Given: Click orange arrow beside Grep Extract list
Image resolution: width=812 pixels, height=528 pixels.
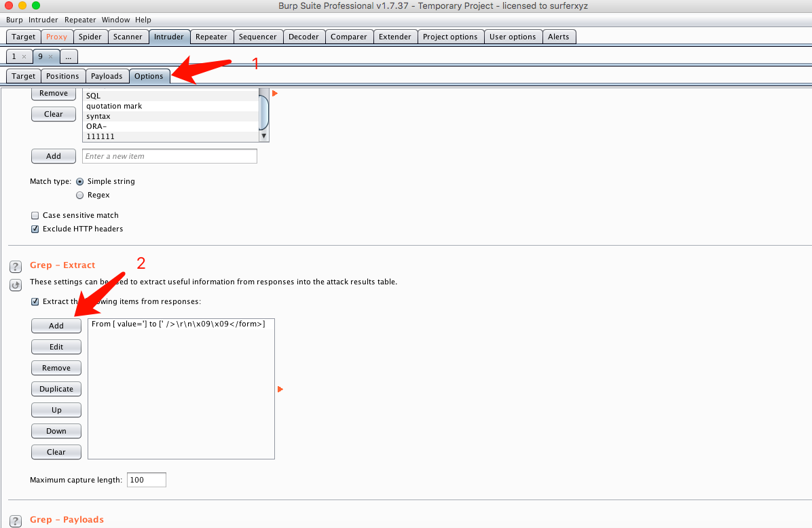Looking at the screenshot, I should pos(280,390).
